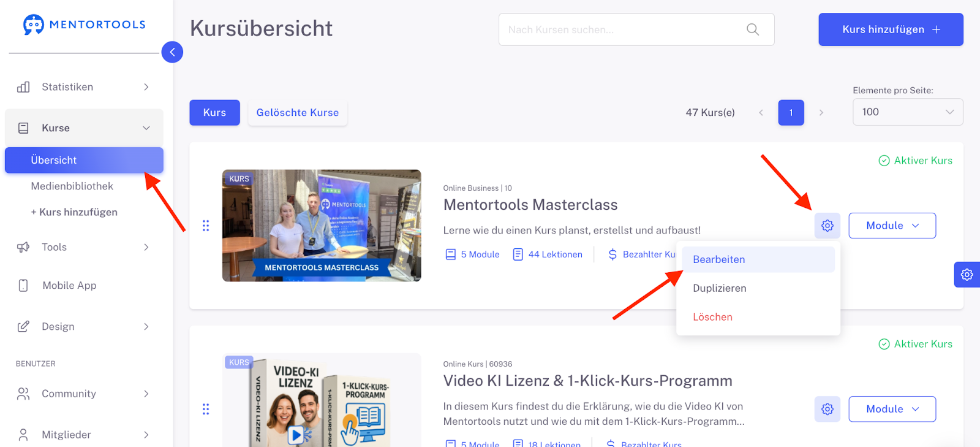Switch to the Kurs tab
Image resolution: width=980 pixels, height=447 pixels.
pyautogui.click(x=214, y=113)
